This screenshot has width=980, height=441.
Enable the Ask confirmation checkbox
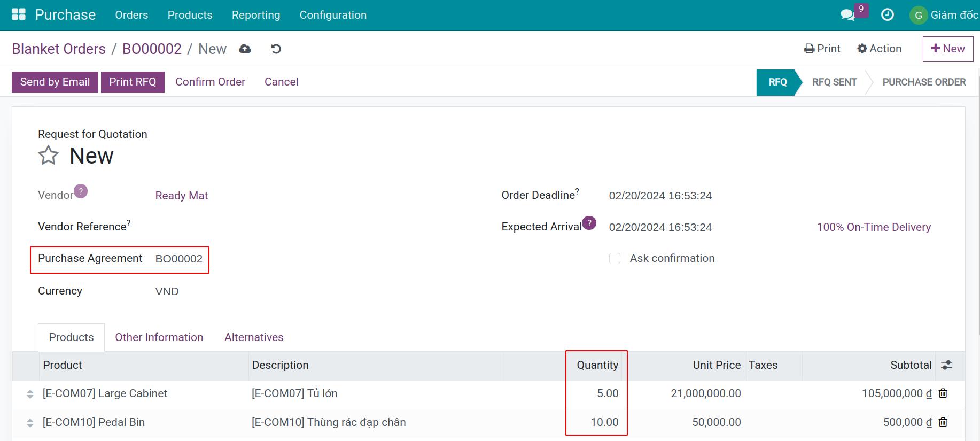[615, 259]
